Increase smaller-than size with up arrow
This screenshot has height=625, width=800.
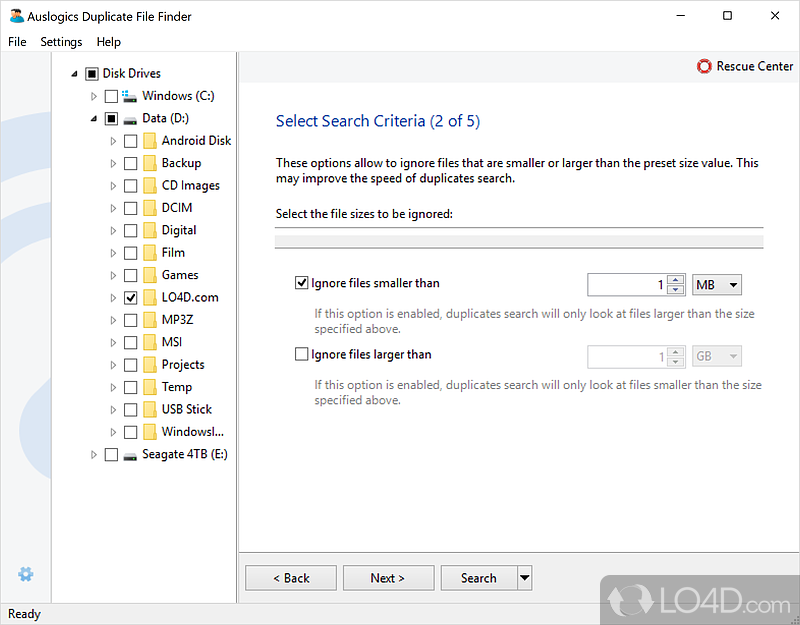click(x=676, y=280)
